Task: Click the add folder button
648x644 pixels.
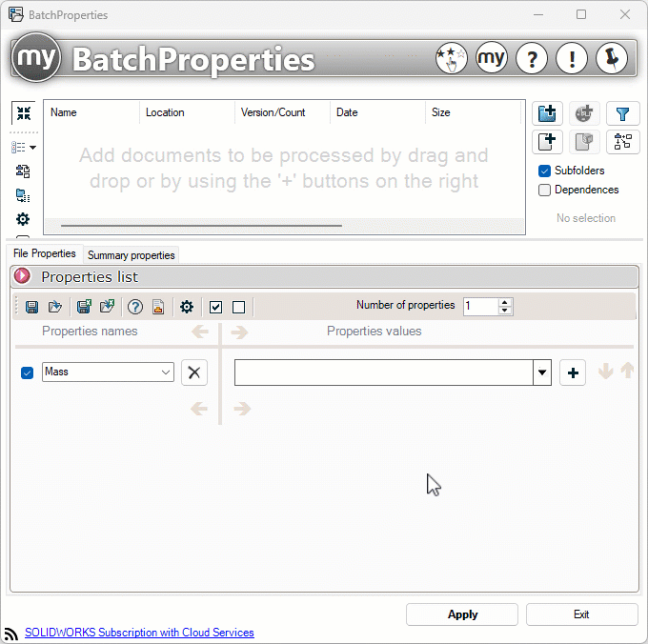Action: point(547,114)
